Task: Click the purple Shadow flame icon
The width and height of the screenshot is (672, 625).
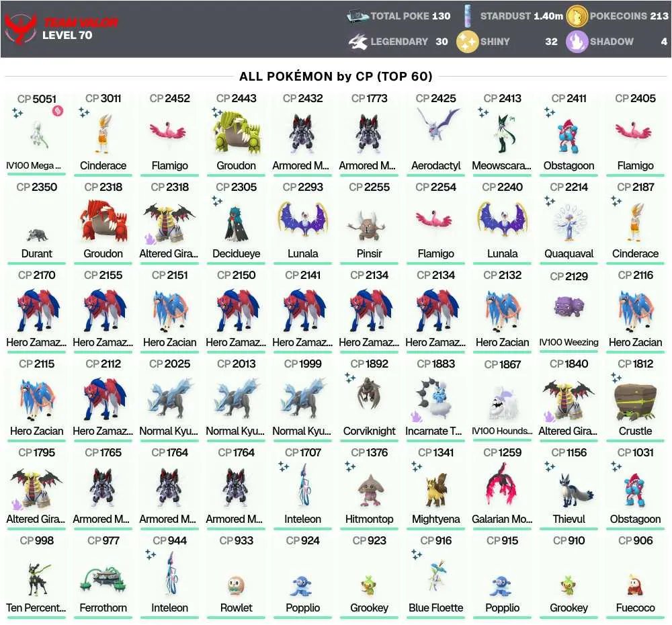Action: 577,42
